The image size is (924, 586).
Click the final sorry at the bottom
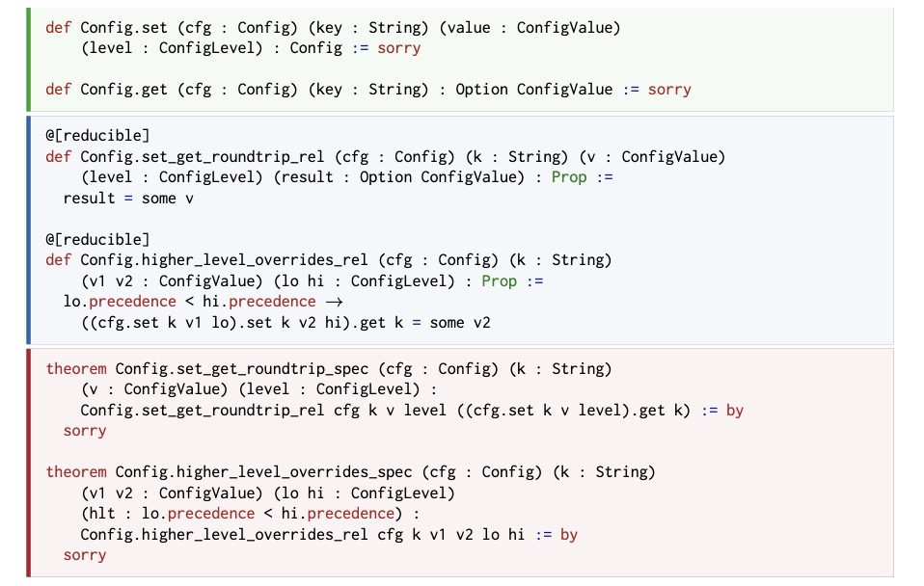tap(85, 555)
